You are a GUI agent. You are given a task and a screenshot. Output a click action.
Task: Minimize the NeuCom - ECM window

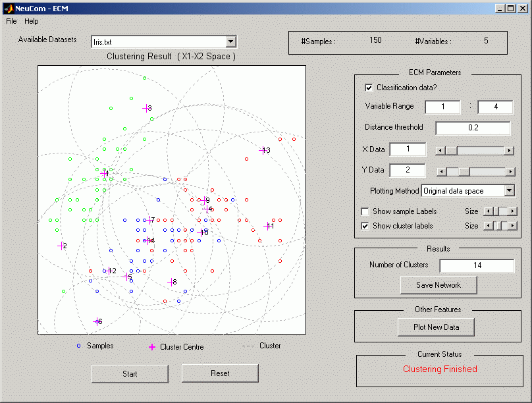coord(499,9)
